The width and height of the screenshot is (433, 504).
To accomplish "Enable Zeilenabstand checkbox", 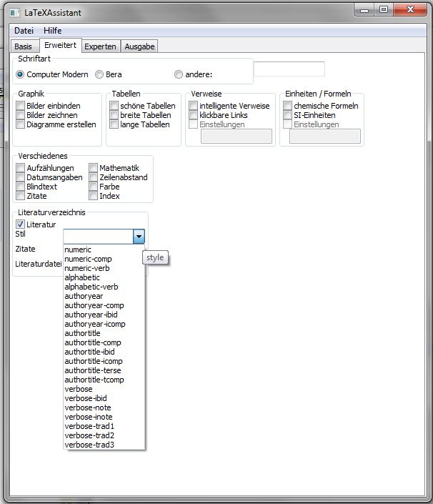I will [94, 177].
